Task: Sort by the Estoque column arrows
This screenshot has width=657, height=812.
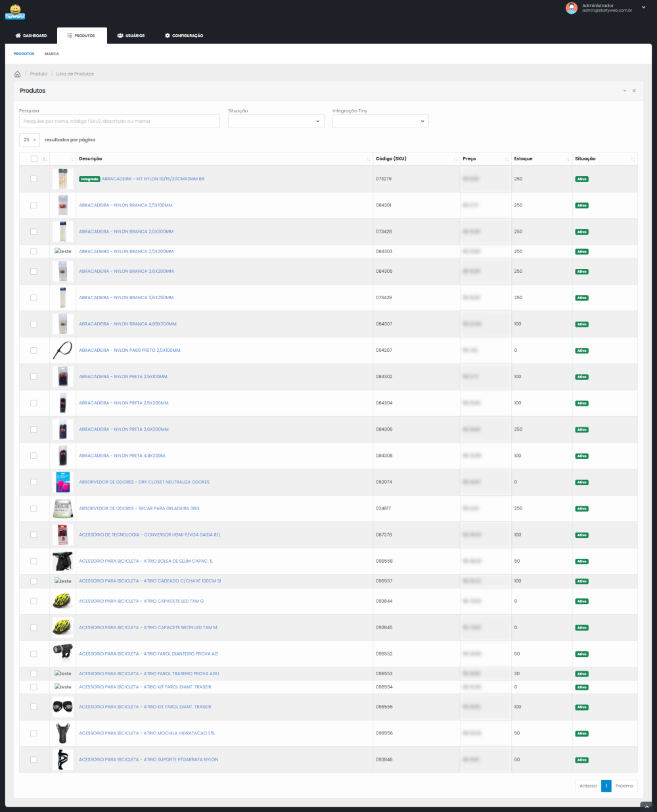Action: tap(568, 159)
